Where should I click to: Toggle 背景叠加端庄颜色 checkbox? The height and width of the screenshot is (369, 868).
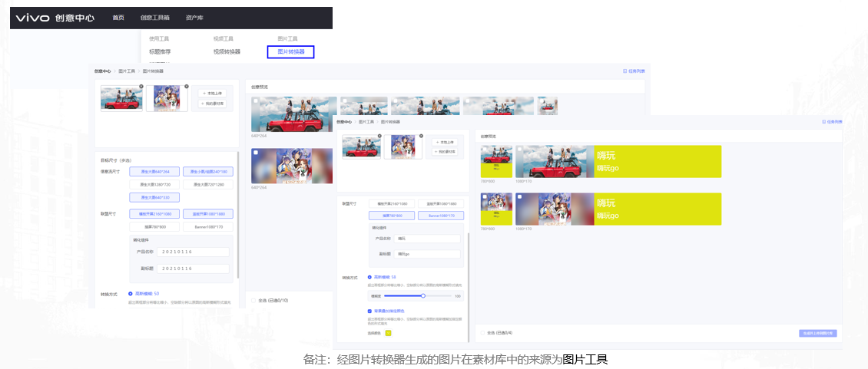point(369,311)
